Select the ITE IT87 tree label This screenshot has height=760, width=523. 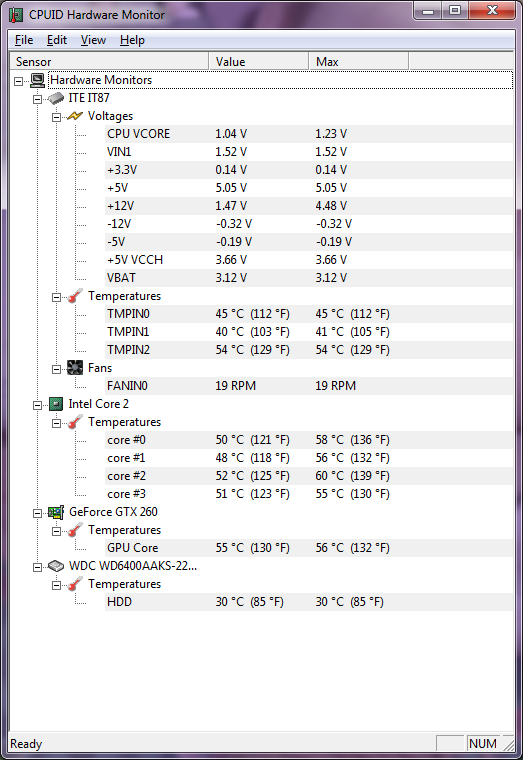pyautogui.click(x=89, y=98)
